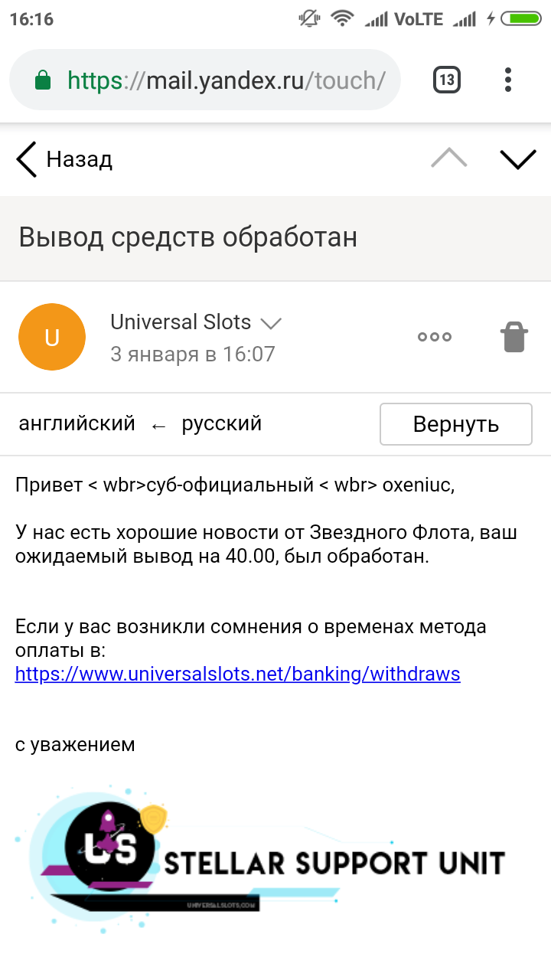
Task: Go back with the Назад button
Action: click(64, 159)
